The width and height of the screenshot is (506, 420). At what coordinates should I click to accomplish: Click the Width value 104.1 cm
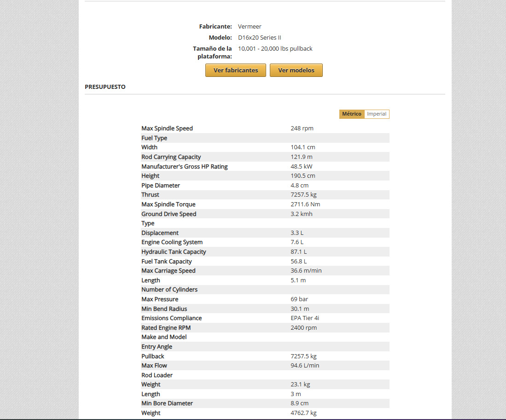[x=302, y=147]
